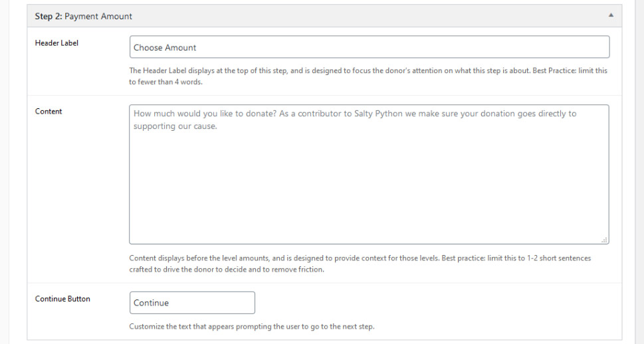Click the 'Choose Amount' text in the field
This screenshot has height=344, width=644.
click(165, 48)
